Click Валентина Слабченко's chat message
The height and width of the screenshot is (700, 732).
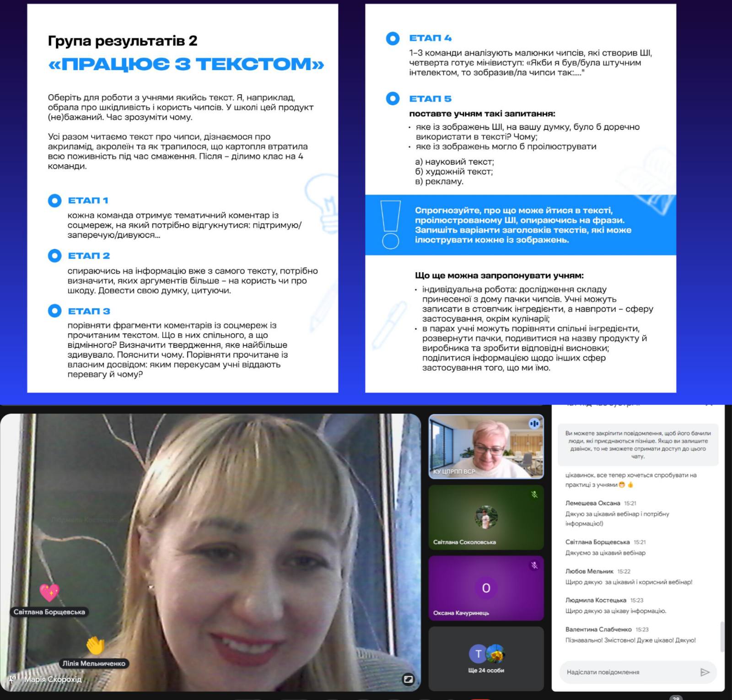(x=630, y=641)
